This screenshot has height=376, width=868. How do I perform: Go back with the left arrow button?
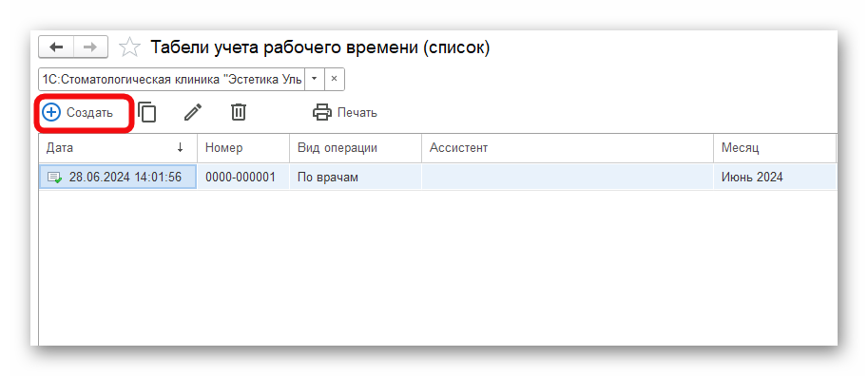pos(56,47)
